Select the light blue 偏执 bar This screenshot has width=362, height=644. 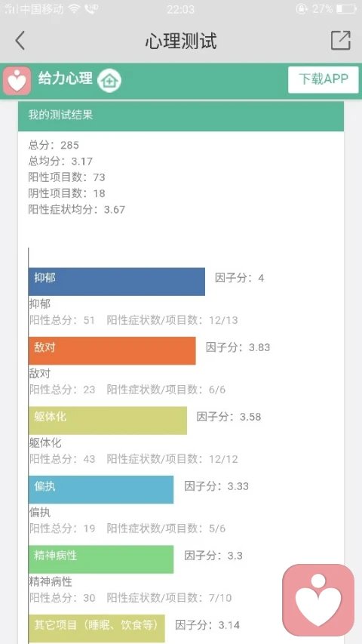tap(101, 489)
